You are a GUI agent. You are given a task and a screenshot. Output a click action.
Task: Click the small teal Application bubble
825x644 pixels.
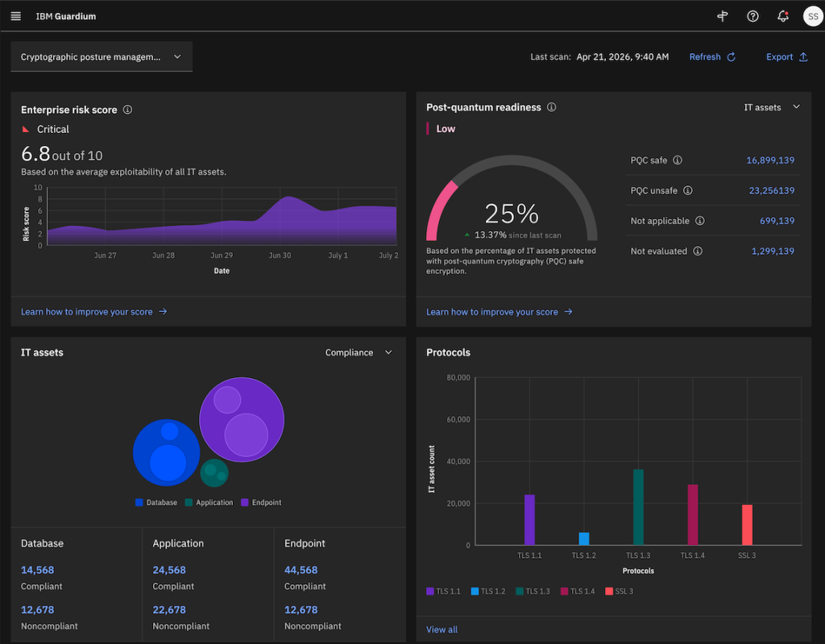(x=214, y=473)
